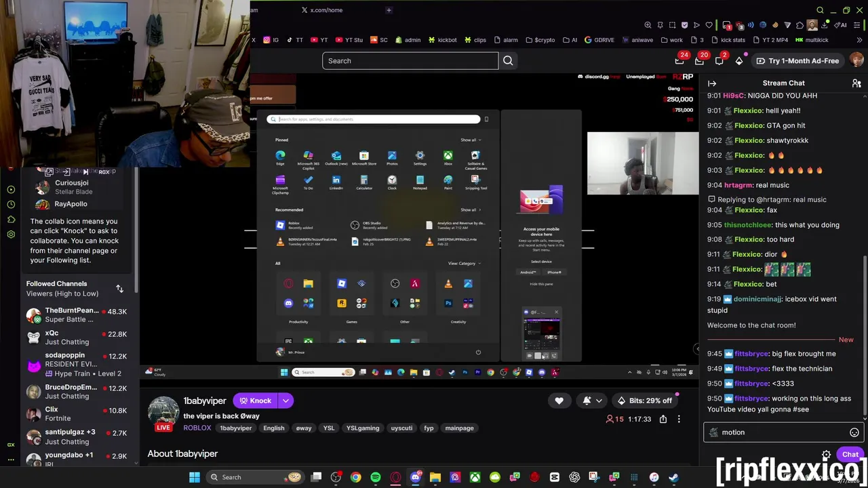Open the Knock options dropdown arrow

click(285, 401)
